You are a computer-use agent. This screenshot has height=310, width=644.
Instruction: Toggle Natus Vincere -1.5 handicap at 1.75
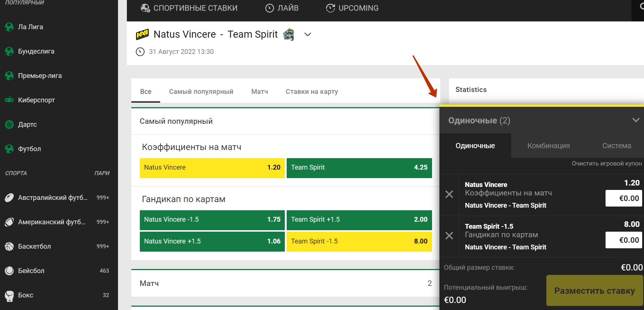pyautogui.click(x=212, y=220)
